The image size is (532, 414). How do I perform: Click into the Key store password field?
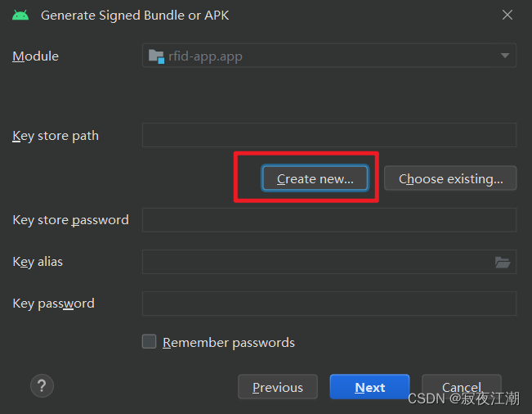(329, 219)
